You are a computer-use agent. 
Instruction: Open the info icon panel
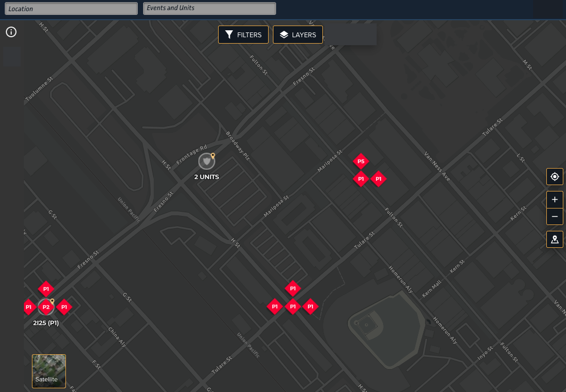11,32
